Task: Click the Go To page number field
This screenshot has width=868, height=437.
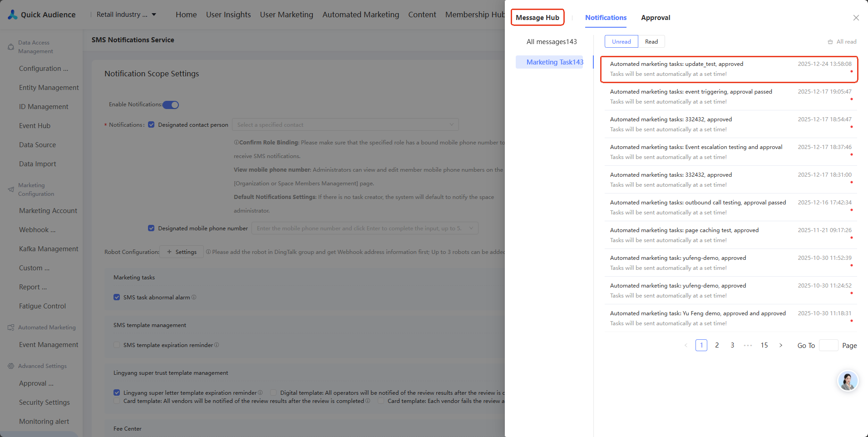Action: pos(829,345)
